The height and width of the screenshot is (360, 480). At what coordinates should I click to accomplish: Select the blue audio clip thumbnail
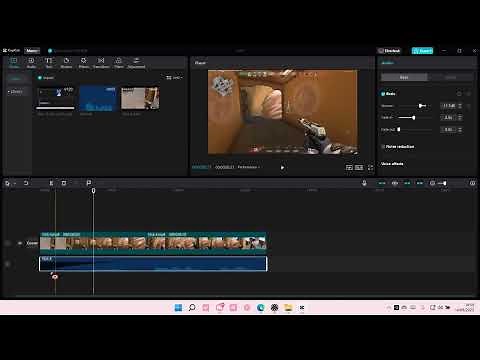98,99
